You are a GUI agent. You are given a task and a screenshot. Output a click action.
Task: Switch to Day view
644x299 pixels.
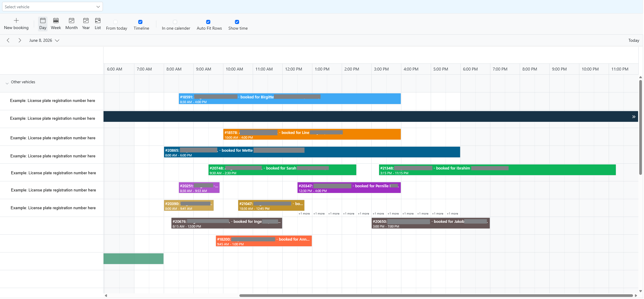click(43, 24)
